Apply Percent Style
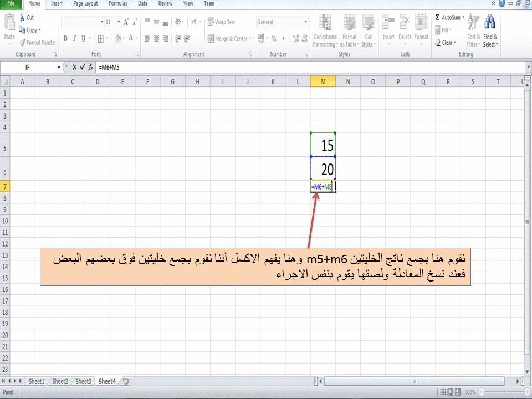The image size is (532, 399). pyautogui.click(x=274, y=39)
